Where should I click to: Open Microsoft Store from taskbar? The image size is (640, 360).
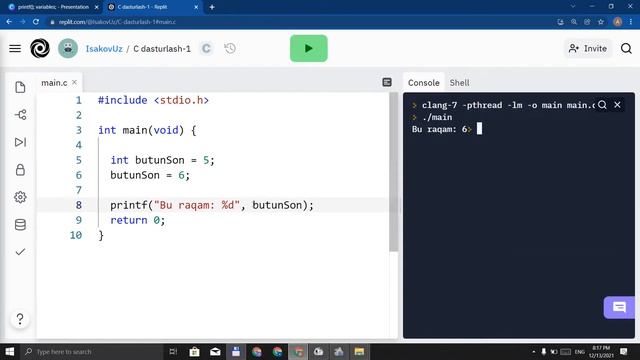(x=195, y=351)
